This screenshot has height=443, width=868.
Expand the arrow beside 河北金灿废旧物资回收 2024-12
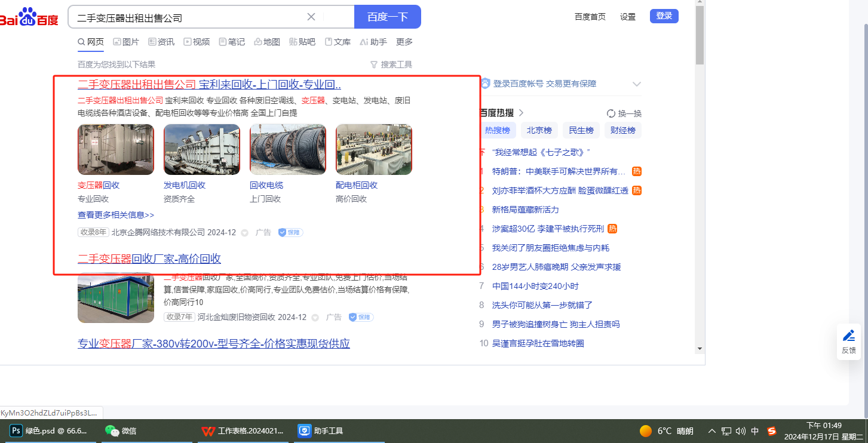coord(315,318)
